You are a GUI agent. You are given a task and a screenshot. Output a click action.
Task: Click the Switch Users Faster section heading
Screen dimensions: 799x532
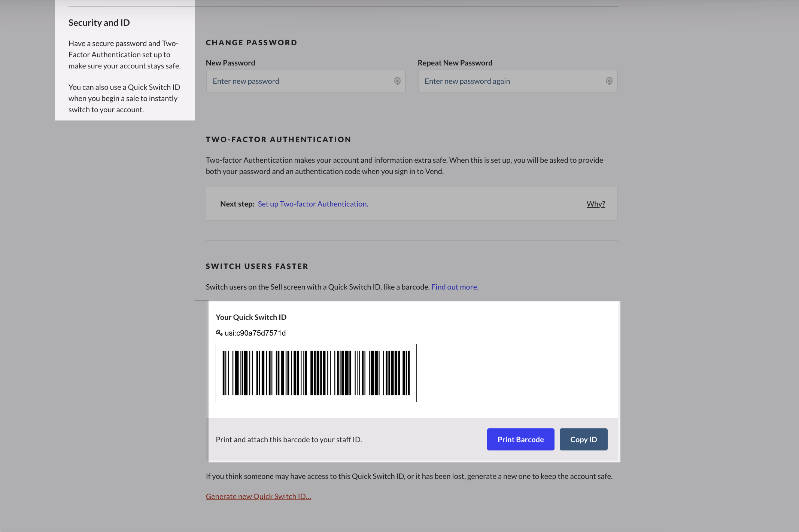pos(257,266)
